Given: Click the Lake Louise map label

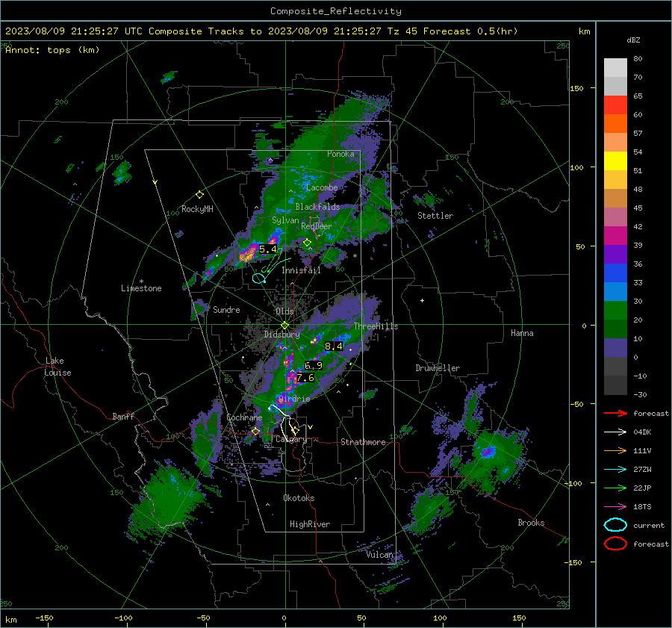Looking at the screenshot, I should pos(58,367).
